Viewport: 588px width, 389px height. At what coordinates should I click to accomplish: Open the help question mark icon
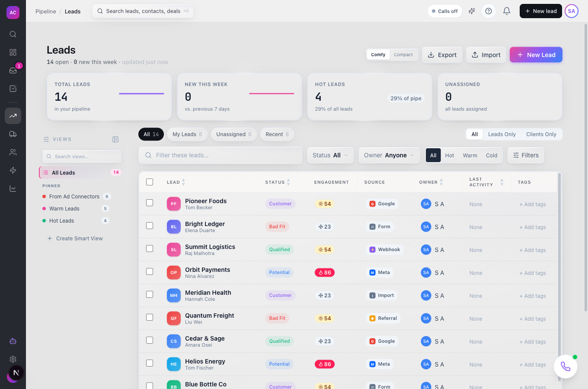click(x=489, y=11)
